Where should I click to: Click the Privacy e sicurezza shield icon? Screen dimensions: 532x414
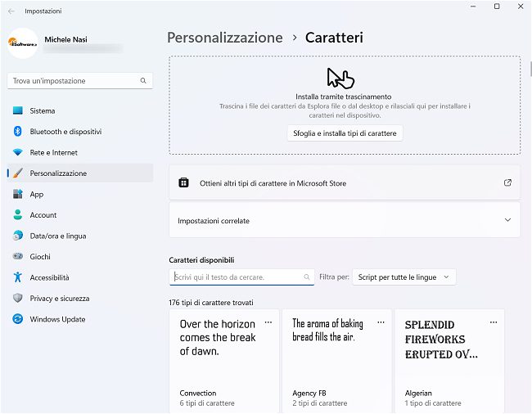pos(18,298)
